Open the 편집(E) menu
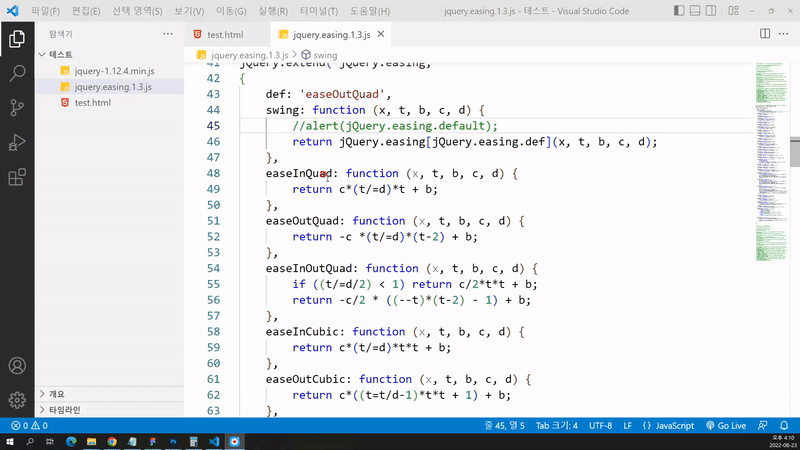The height and width of the screenshot is (450, 800). pyautogui.click(x=86, y=11)
